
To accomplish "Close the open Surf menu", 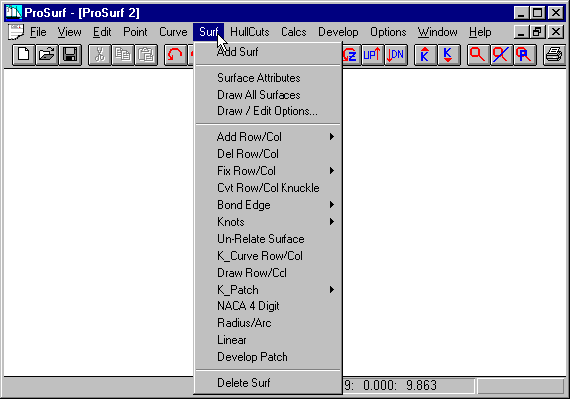I will (209, 32).
